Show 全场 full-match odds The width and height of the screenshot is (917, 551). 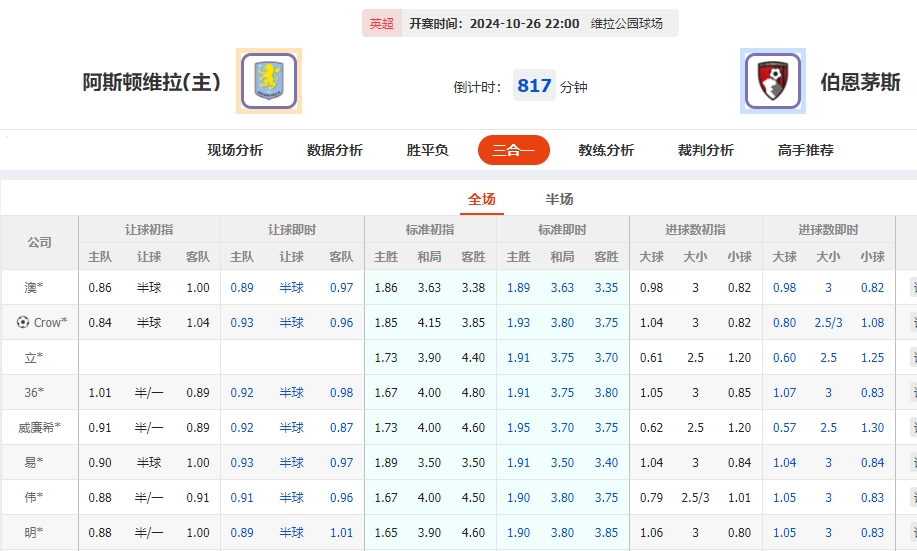coord(482,199)
